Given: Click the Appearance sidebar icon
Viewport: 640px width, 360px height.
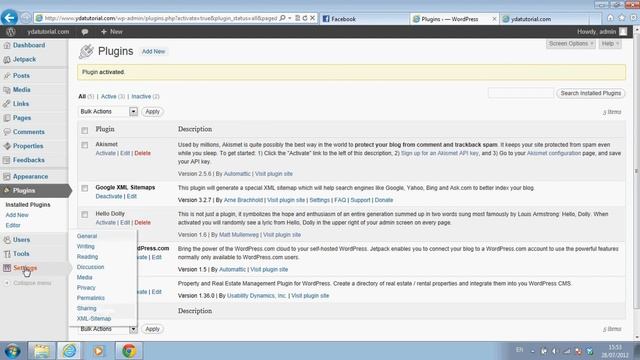Looking at the screenshot, I should [7, 177].
